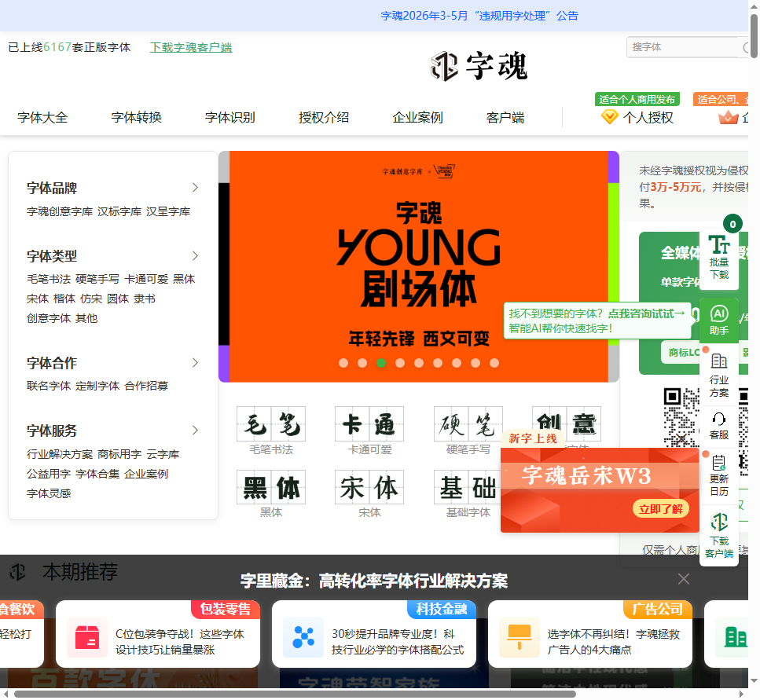Click the yellow diamond icon beside 个人授权
Screen dimensions: 760x700
coord(609,117)
